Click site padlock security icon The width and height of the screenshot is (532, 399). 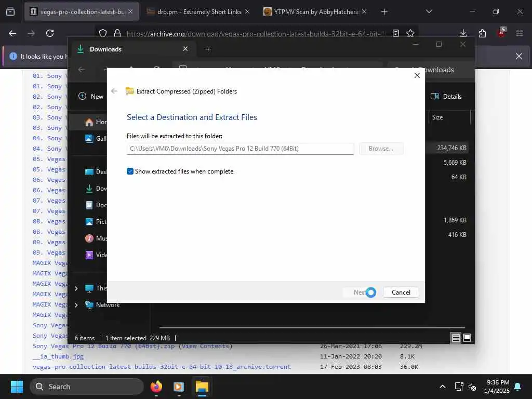click(x=117, y=33)
